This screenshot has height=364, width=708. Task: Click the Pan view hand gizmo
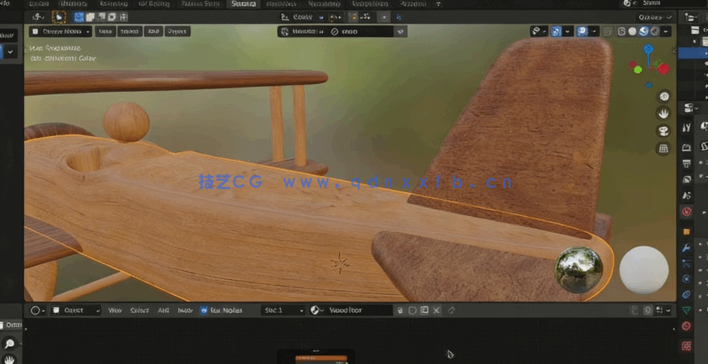coord(663,114)
